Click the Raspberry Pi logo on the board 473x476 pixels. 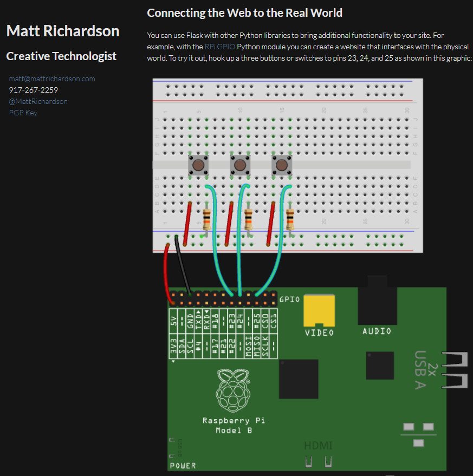coord(233,390)
